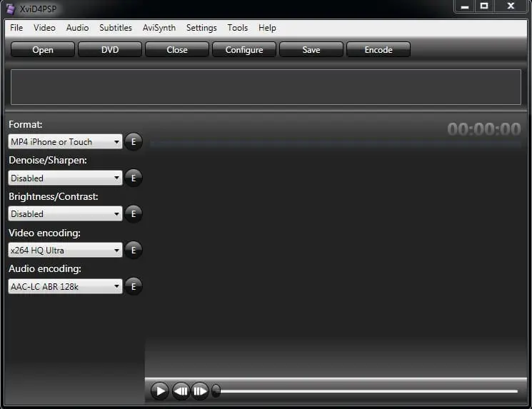Click the seek slider thumb handle
532x409 pixels.
click(x=216, y=391)
